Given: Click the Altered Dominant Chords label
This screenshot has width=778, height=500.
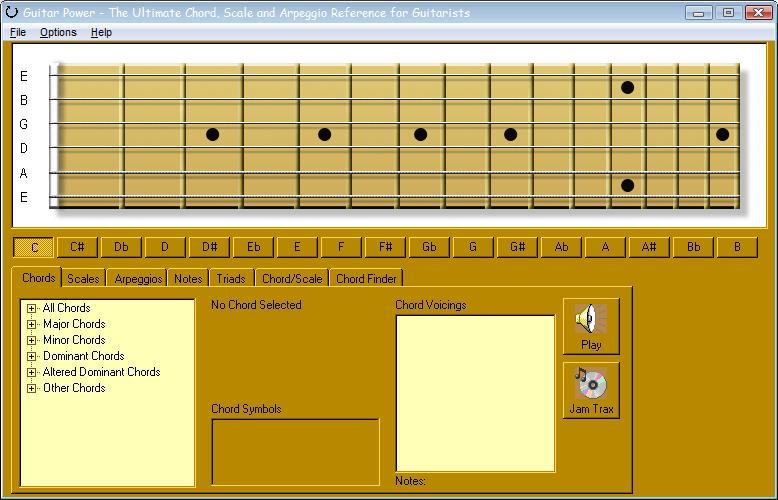Looking at the screenshot, I should point(101,372).
